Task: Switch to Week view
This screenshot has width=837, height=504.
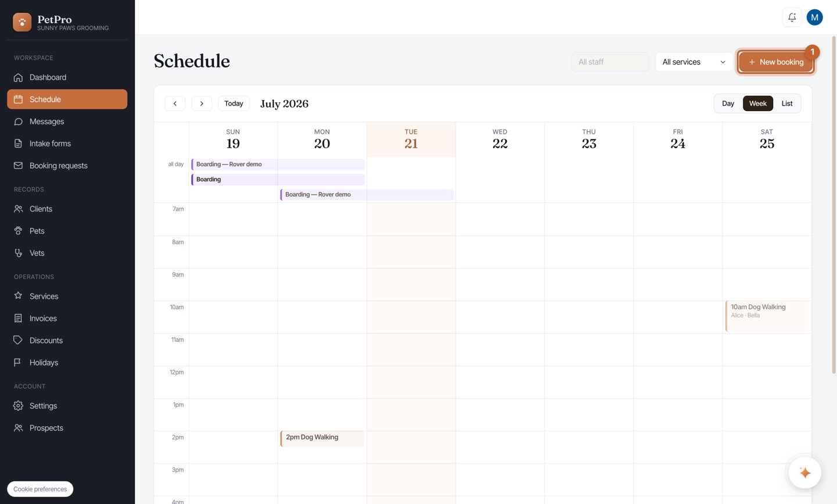Action: pos(758,103)
